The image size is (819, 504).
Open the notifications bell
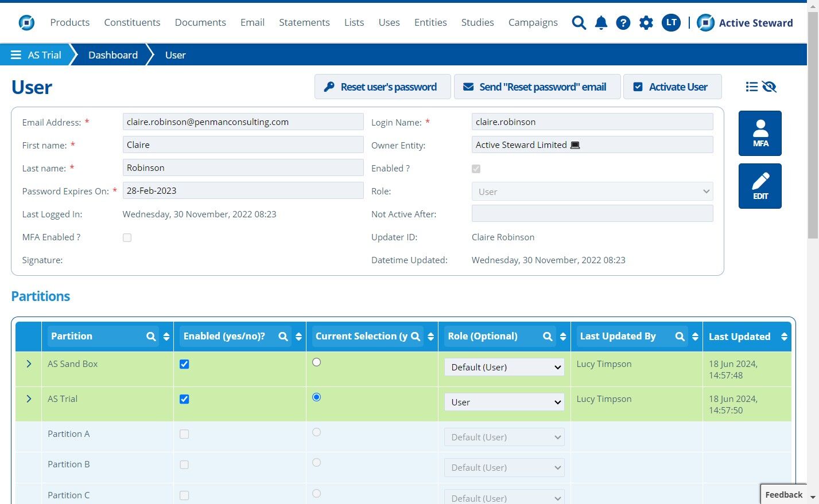tap(601, 23)
